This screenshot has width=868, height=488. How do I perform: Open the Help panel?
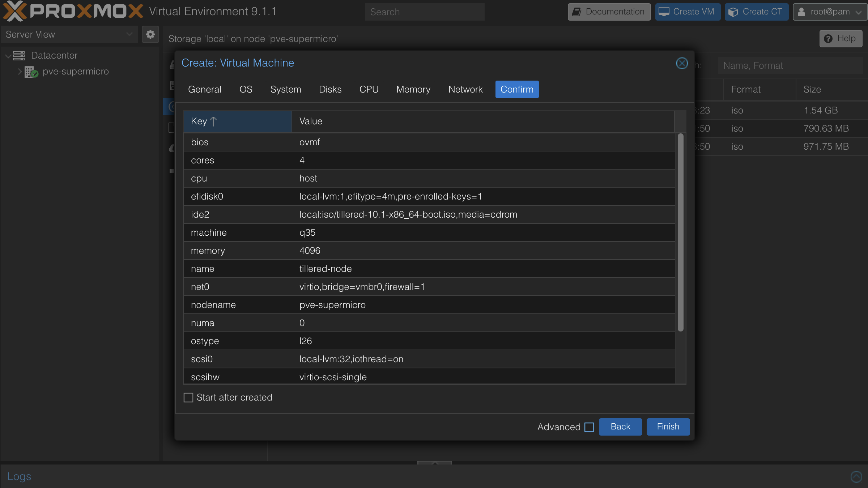click(841, 38)
